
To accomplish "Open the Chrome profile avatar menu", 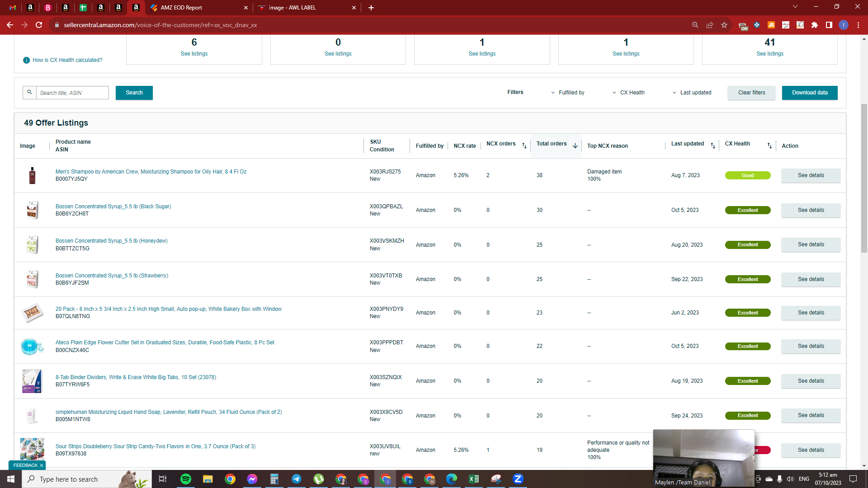I will 844,25.
